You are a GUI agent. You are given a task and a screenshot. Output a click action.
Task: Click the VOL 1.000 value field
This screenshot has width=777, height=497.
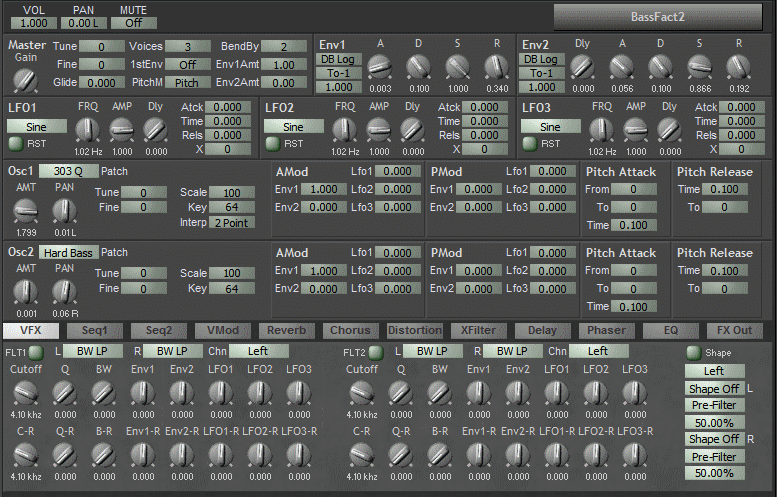[34, 23]
